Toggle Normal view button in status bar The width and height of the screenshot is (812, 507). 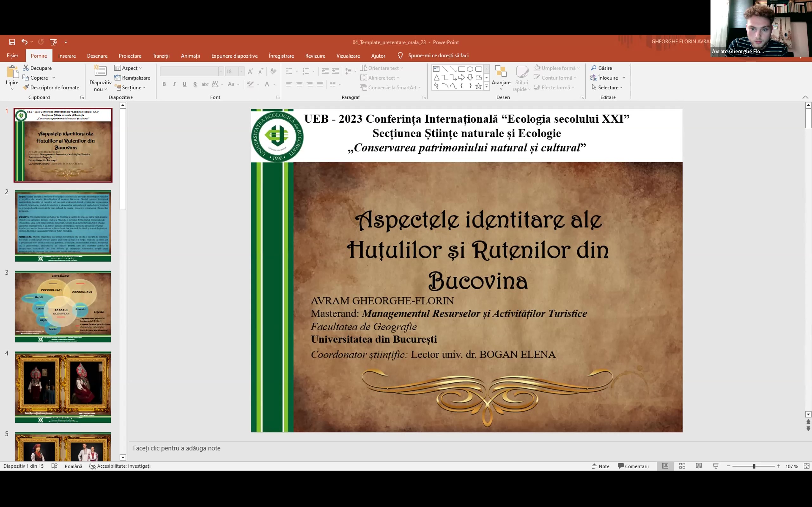click(665, 466)
